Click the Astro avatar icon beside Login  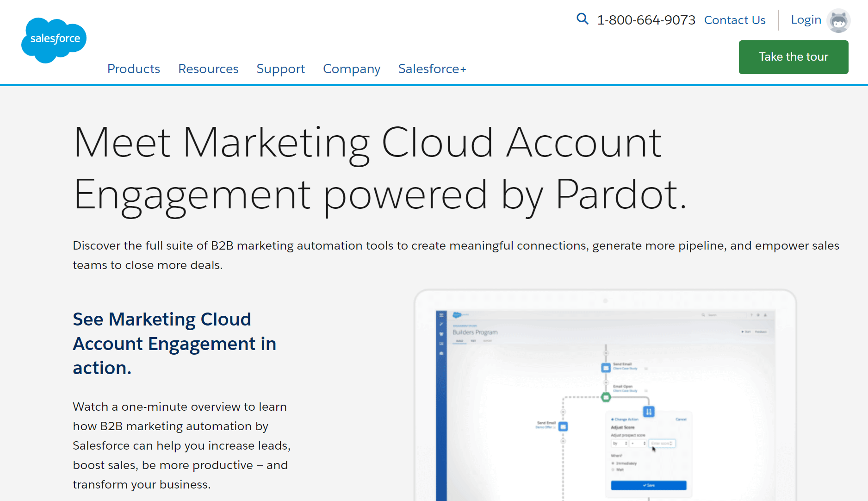pos(838,20)
